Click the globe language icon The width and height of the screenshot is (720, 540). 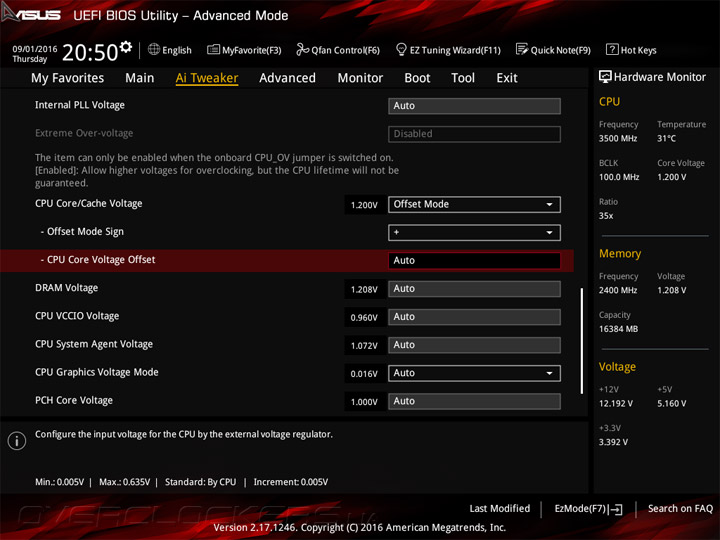(154, 49)
